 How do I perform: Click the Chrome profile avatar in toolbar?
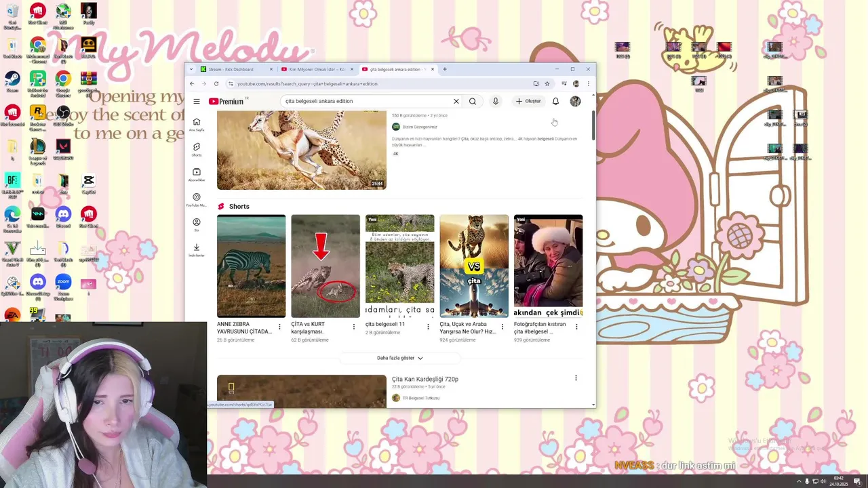point(576,83)
